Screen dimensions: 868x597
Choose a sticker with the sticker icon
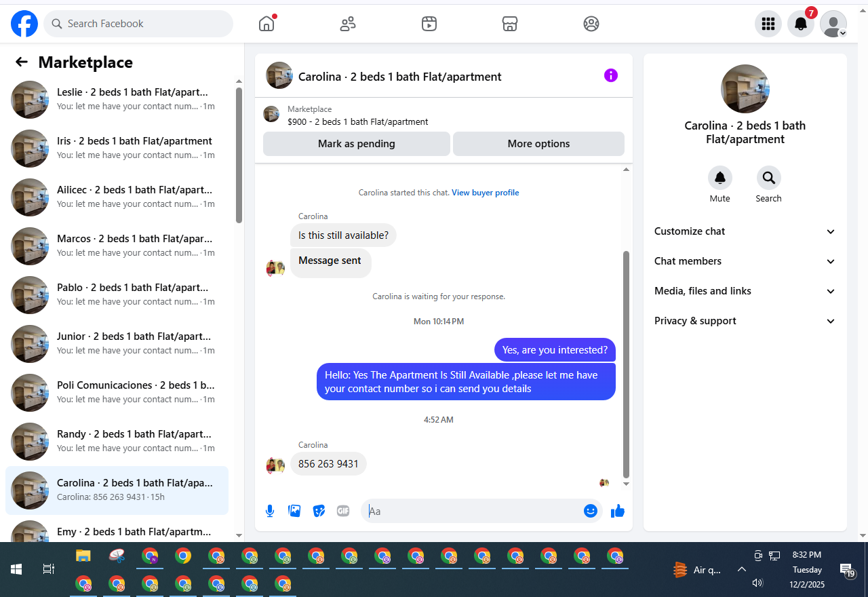(319, 511)
